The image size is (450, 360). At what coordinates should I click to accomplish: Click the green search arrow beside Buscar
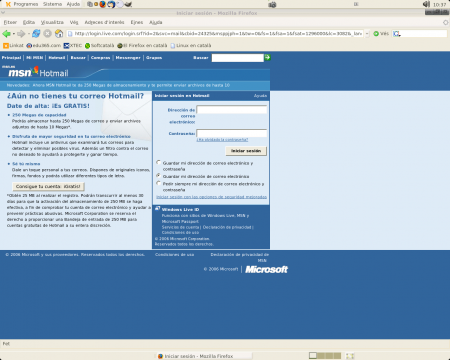(267, 58)
